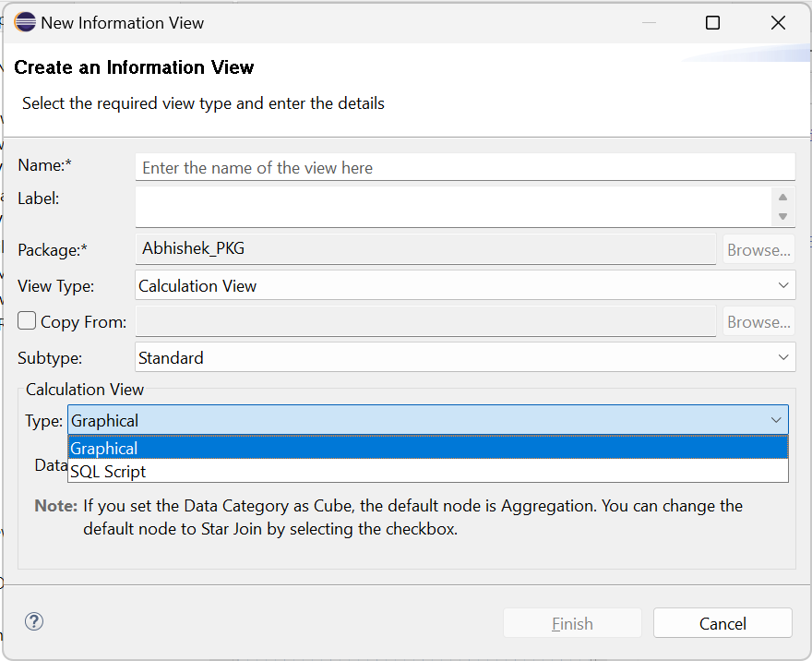Maximize the New Information View dialog
This screenshot has height=661, width=812.
point(712,23)
